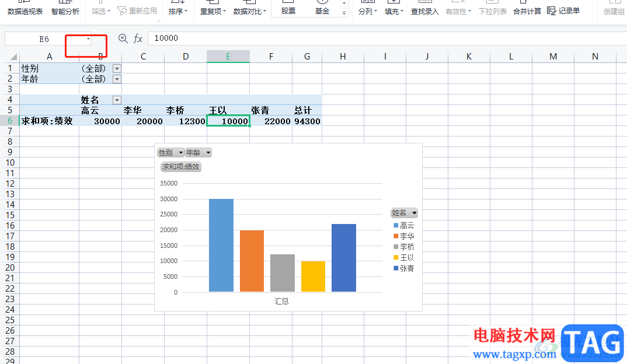Click cell containing 总计

pos(307,110)
